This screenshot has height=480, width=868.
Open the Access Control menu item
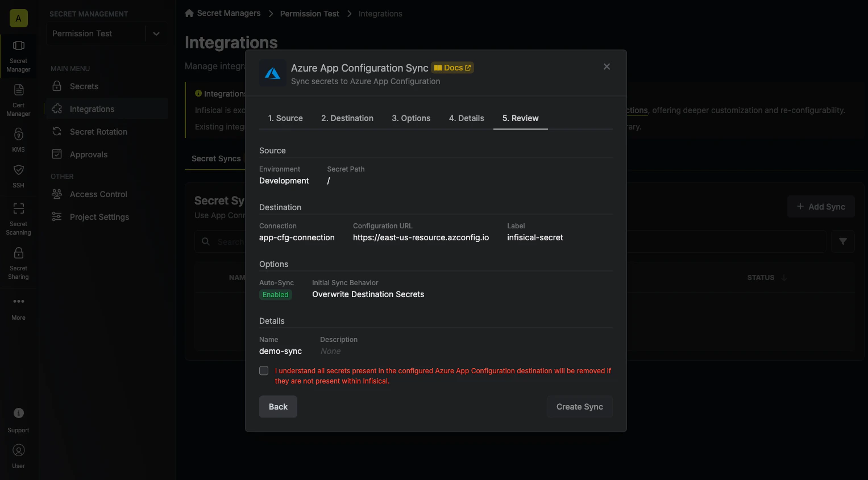106,194
